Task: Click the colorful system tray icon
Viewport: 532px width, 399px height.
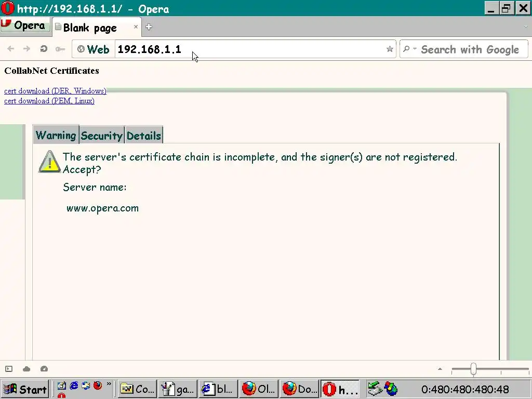Action: [391, 389]
